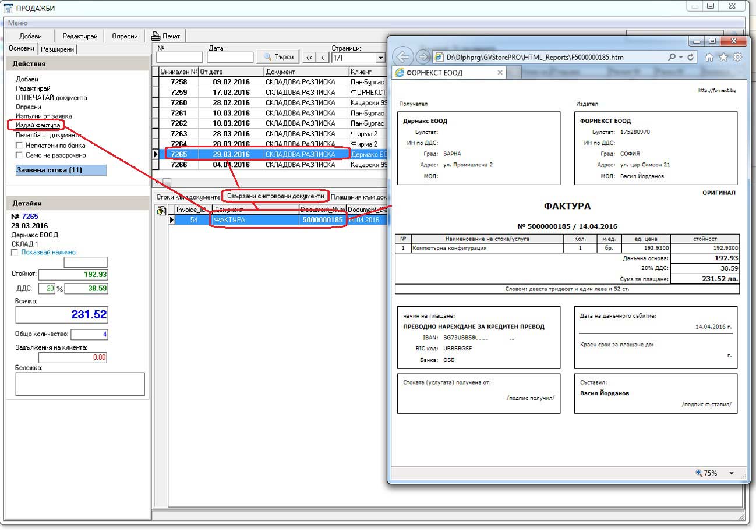Open Свързани счетоводни документи tab
The width and height of the screenshot is (756, 532).
click(275, 196)
